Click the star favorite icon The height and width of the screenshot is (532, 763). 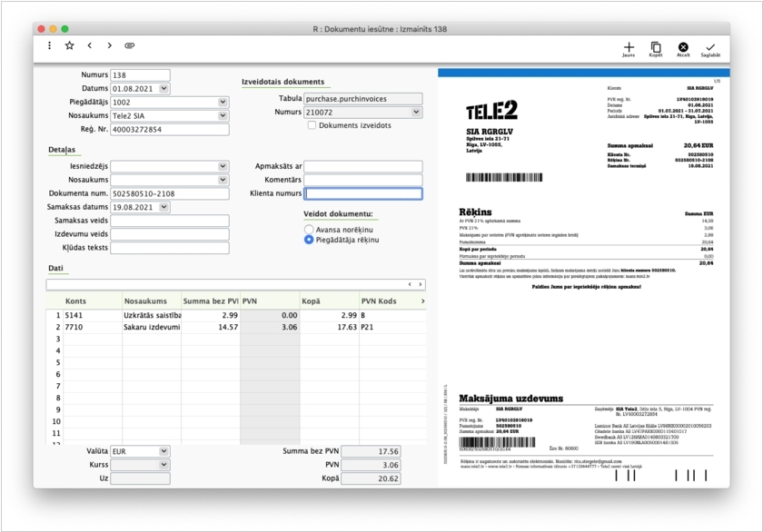[70, 45]
